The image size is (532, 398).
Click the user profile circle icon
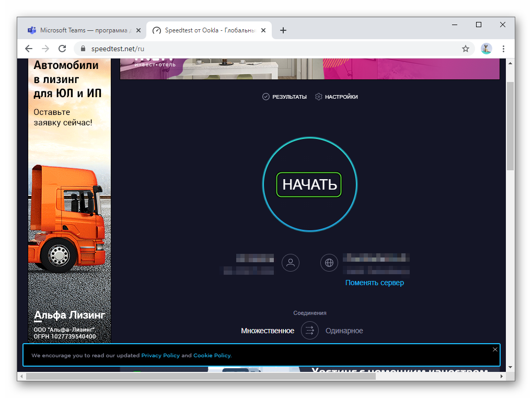point(291,263)
